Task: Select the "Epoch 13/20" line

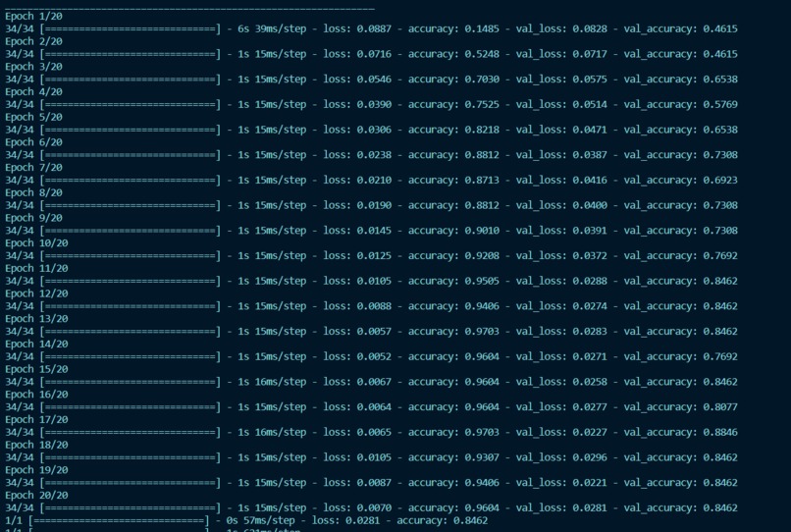Action: pos(36,319)
